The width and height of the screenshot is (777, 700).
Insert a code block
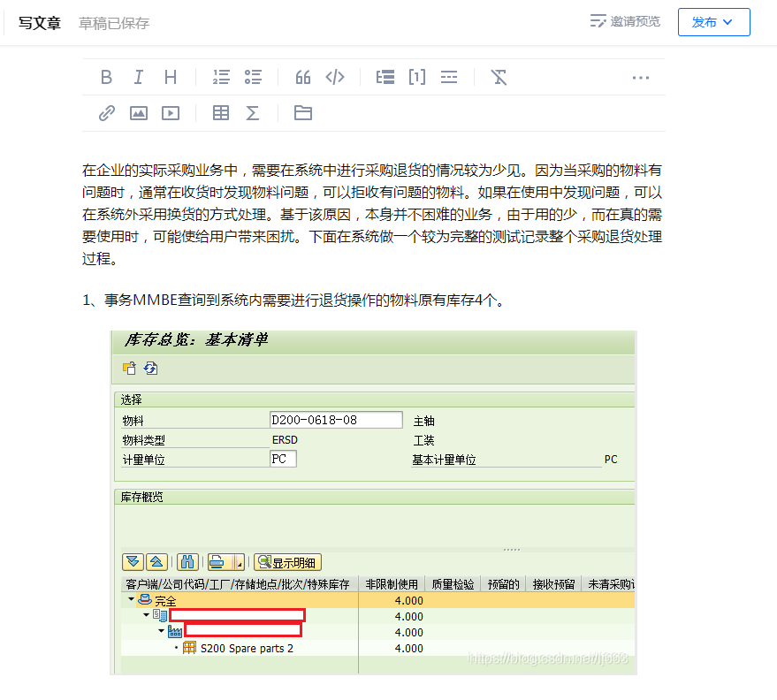click(x=335, y=77)
